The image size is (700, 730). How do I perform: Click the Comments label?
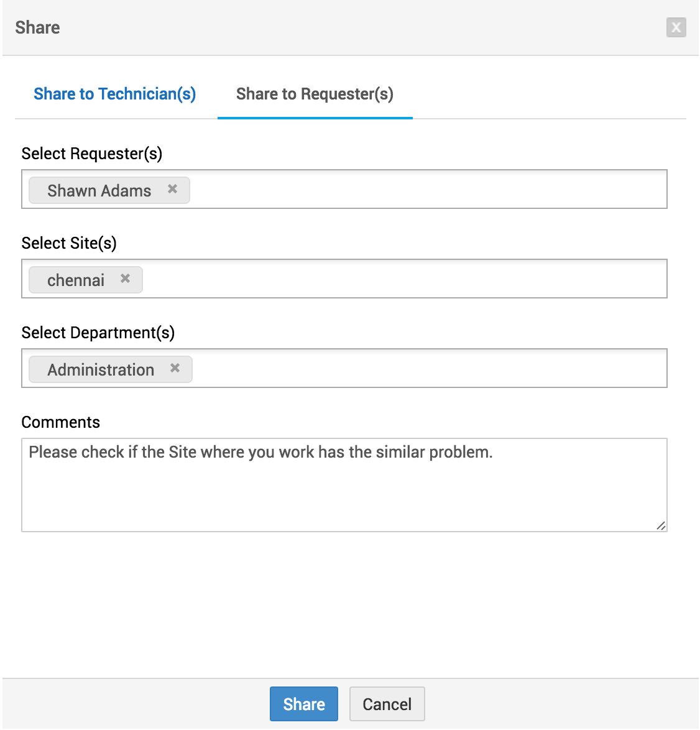(61, 422)
